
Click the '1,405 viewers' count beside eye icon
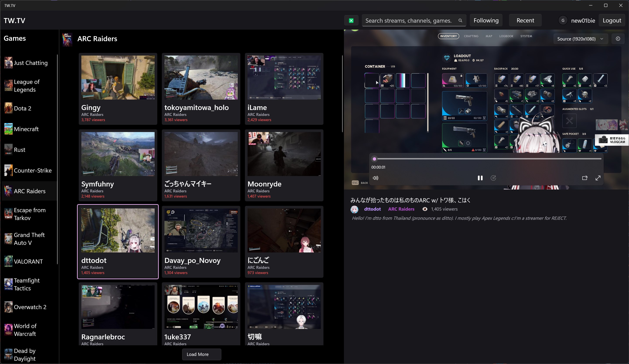click(x=444, y=209)
